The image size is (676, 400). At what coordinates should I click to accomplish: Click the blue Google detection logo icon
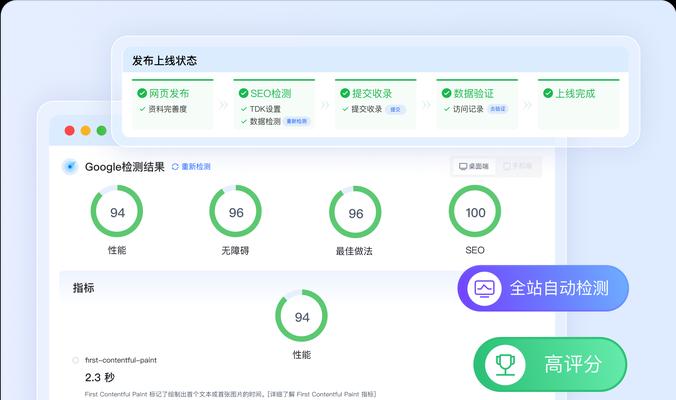pos(70,166)
